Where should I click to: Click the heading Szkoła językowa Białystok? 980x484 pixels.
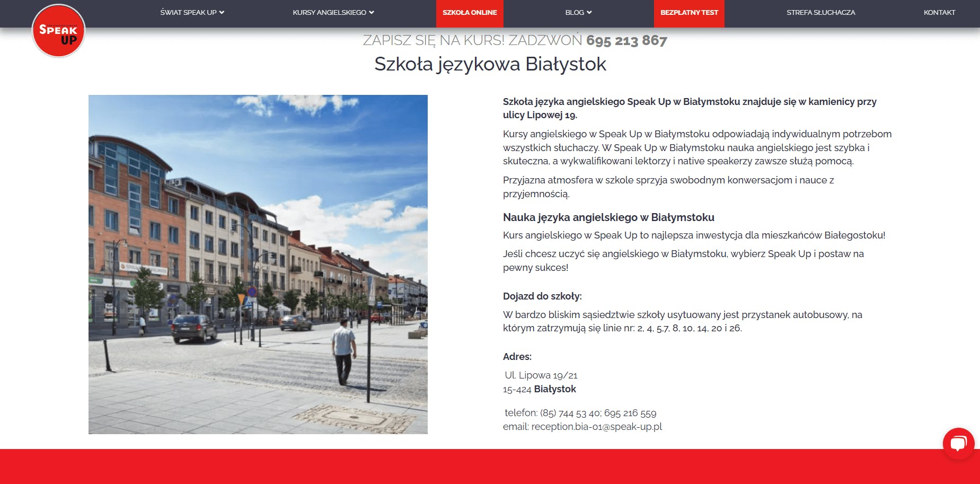pos(490,64)
